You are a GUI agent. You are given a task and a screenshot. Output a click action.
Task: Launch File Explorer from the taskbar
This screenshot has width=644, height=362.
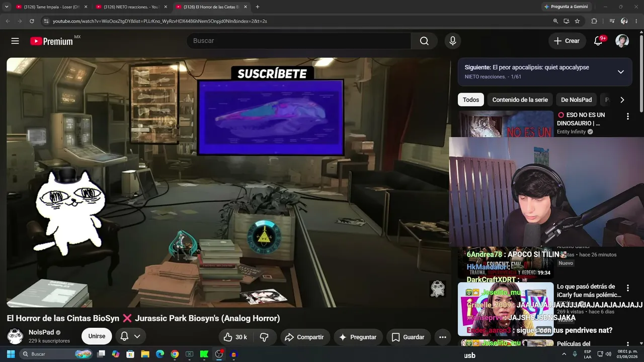(145, 354)
